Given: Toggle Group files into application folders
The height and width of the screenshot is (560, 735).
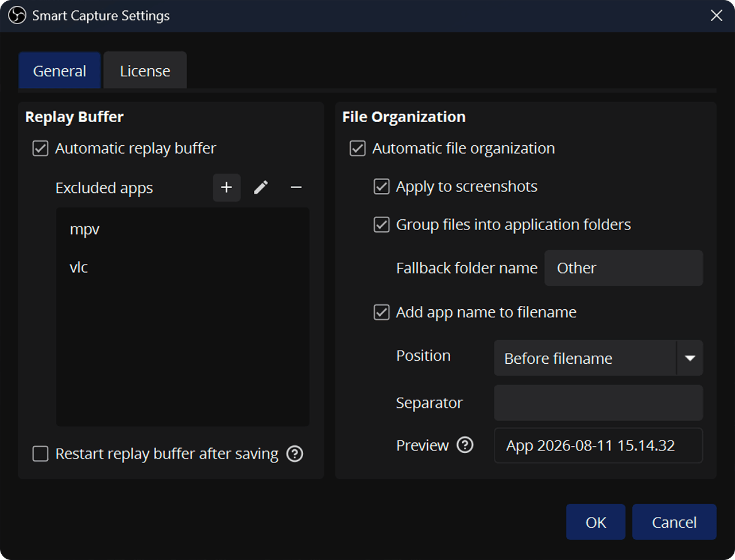Looking at the screenshot, I should (x=382, y=224).
